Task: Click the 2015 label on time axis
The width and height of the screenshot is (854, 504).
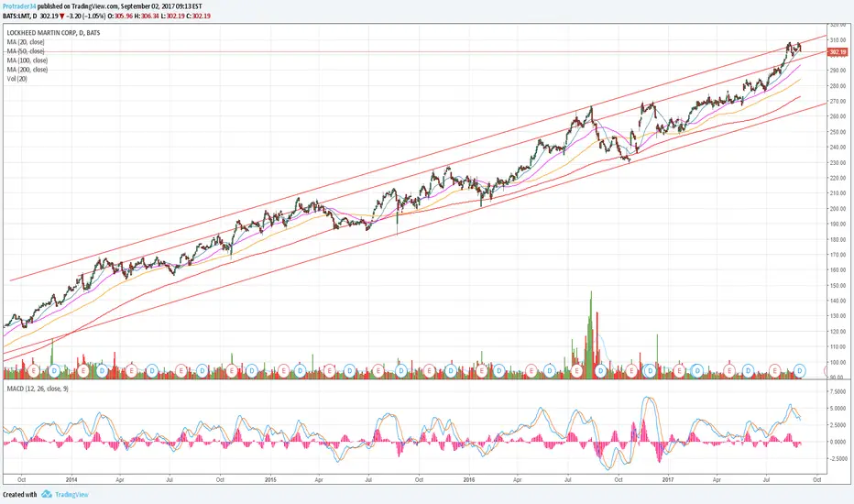Action: tap(270, 480)
